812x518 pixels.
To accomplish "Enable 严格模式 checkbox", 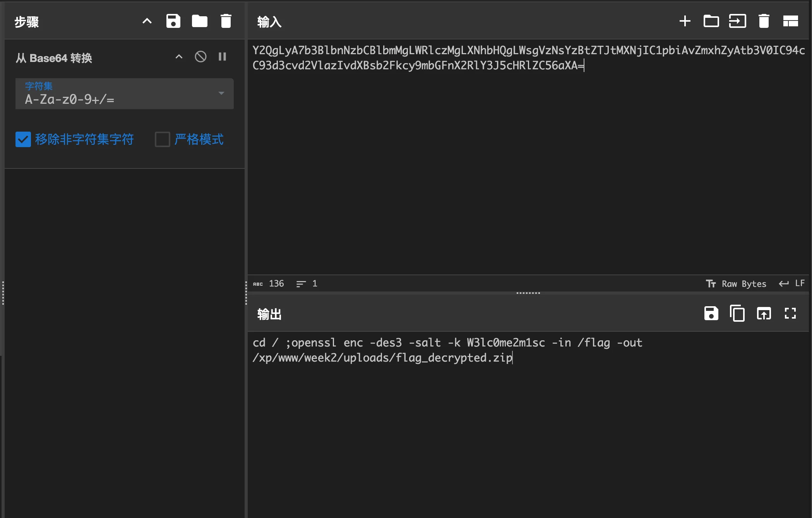I will (162, 139).
